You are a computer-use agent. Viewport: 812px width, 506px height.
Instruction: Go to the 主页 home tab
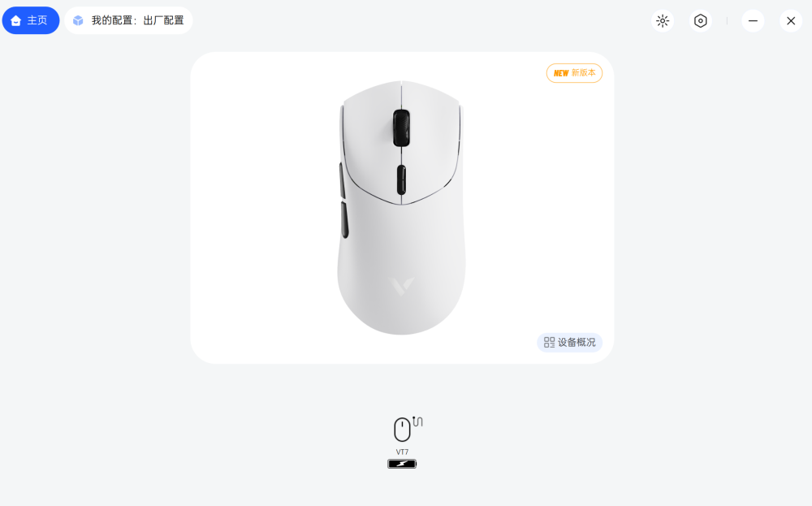[x=31, y=20]
